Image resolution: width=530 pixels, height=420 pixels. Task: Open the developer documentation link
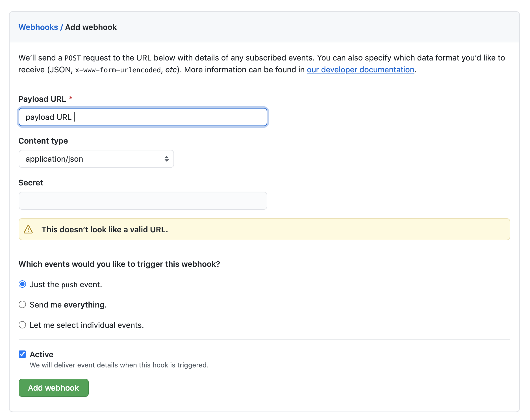360,70
